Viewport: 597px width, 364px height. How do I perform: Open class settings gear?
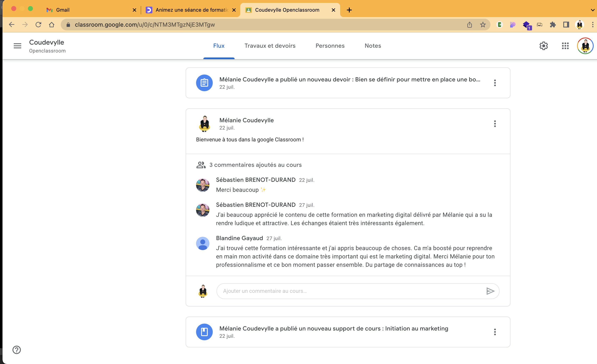click(544, 46)
